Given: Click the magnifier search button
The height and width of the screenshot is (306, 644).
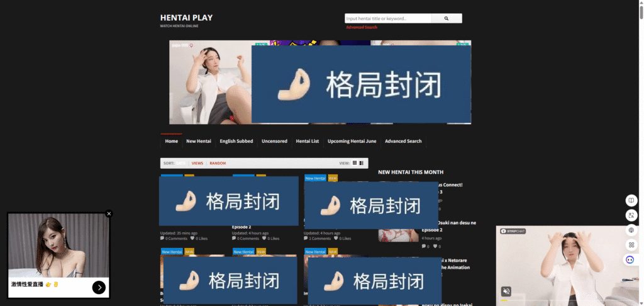Looking at the screenshot, I should (x=447, y=18).
